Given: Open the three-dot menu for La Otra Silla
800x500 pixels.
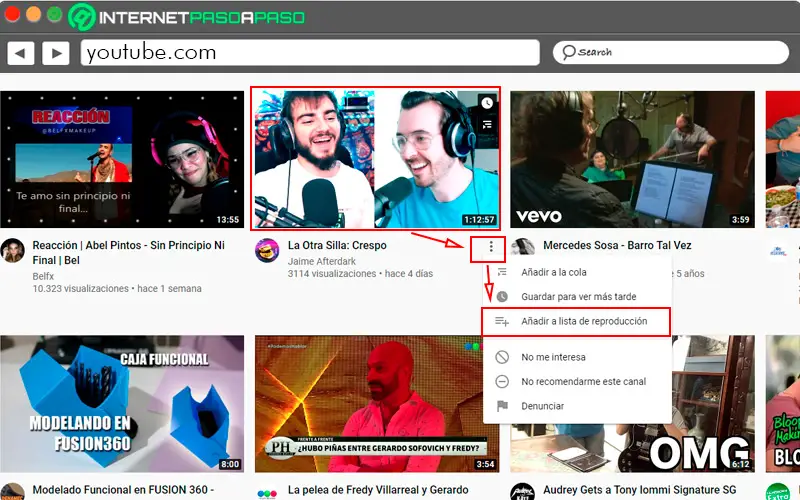Looking at the screenshot, I should (x=491, y=247).
